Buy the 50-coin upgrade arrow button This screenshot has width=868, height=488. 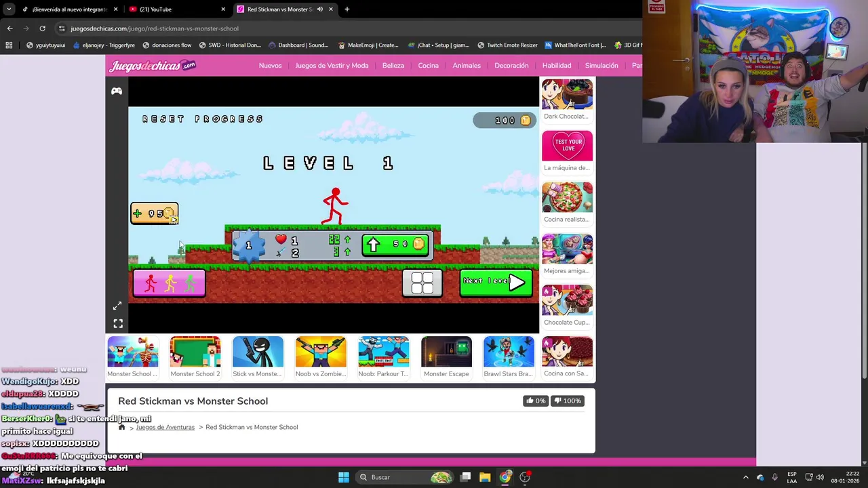coord(396,244)
